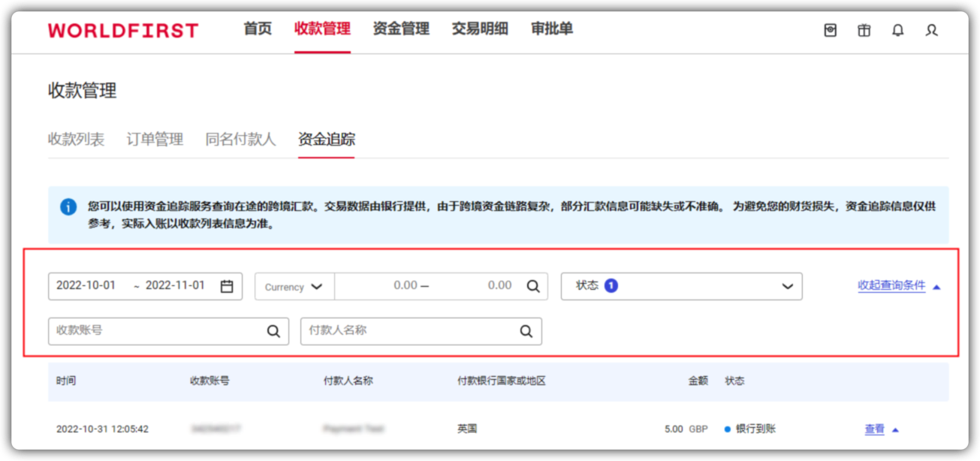This screenshot has width=980, height=461.
Task: Open the message inbox icon in header
Action: click(830, 31)
